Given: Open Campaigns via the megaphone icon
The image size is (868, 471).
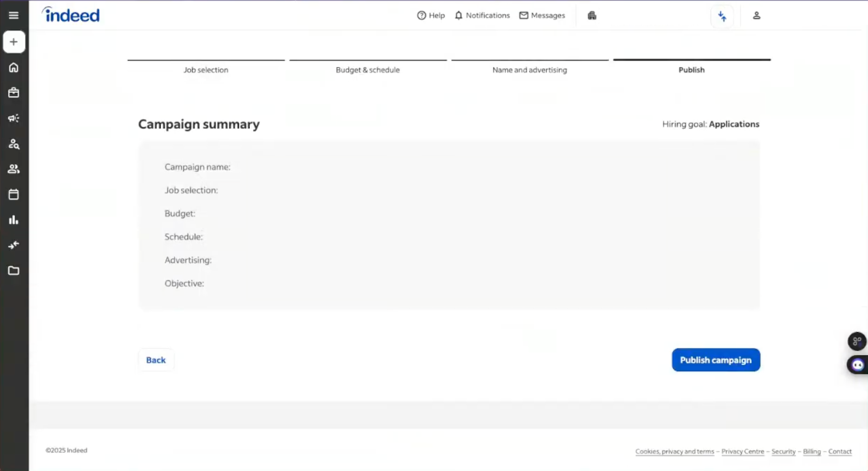Looking at the screenshot, I should (x=14, y=118).
